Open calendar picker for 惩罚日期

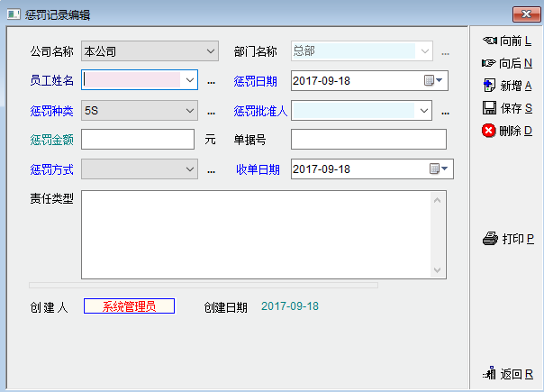point(434,81)
